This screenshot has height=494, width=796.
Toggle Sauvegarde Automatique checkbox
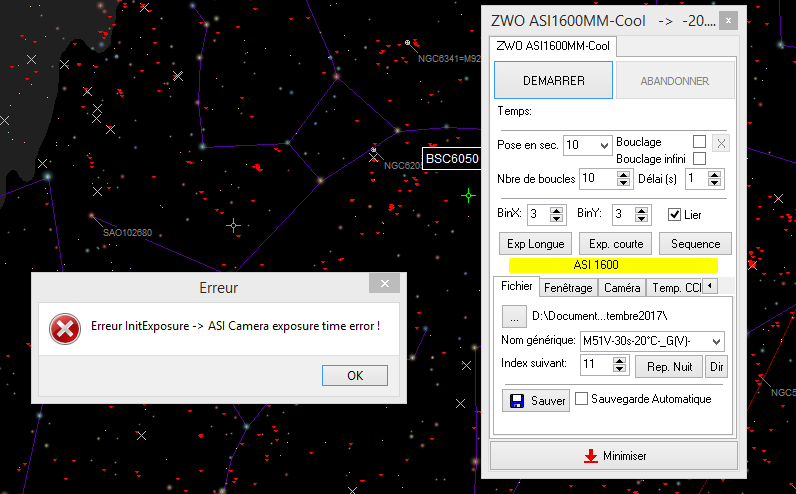pos(583,399)
